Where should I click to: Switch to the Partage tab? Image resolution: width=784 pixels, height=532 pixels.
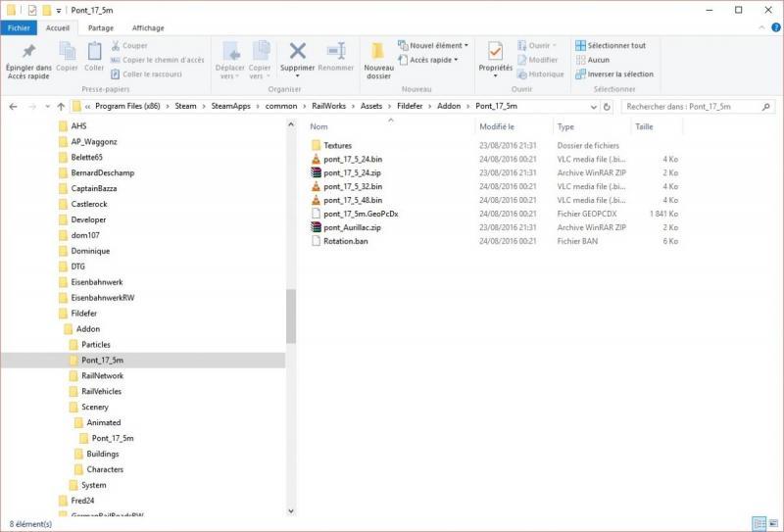click(x=101, y=28)
